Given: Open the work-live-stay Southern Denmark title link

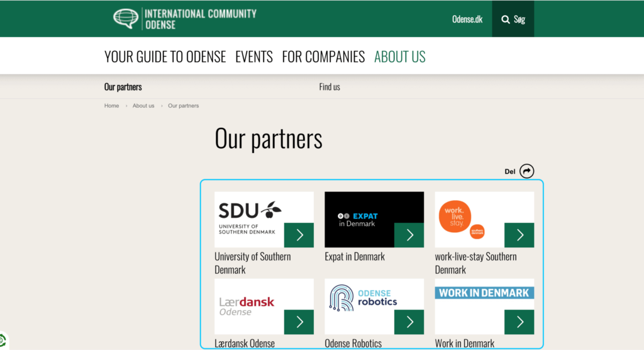Looking at the screenshot, I should click(x=475, y=262).
